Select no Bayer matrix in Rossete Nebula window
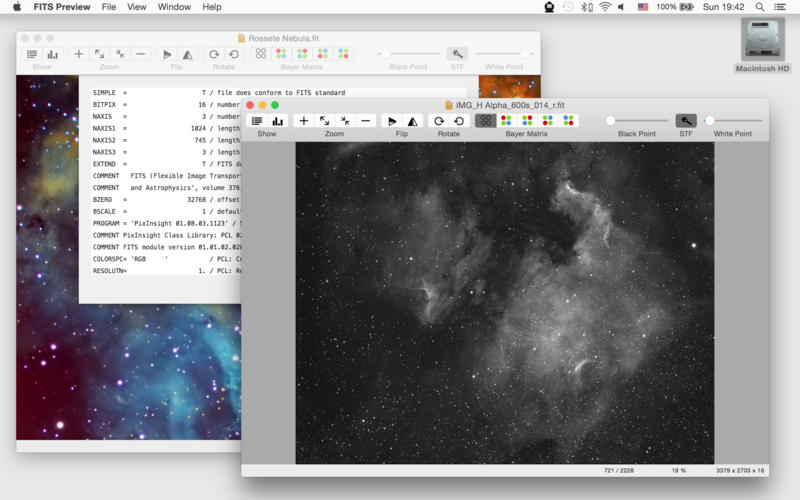This screenshot has width=800, height=500. click(x=261, y=54)
